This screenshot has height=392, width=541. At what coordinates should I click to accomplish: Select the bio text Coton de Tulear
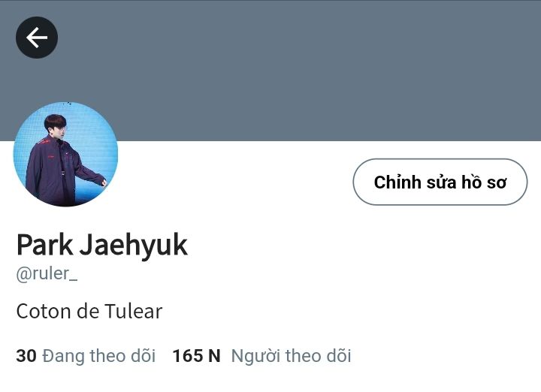(x=89, y=312)
